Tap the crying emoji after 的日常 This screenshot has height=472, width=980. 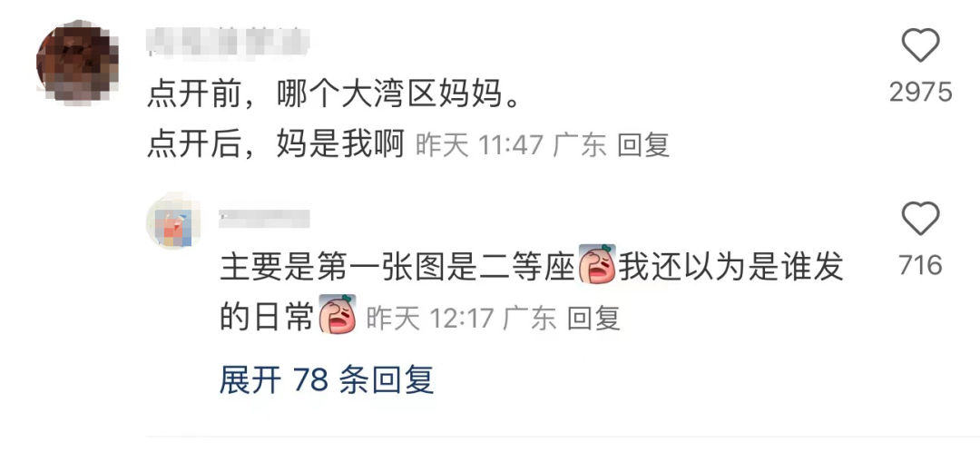coord(338,314)
